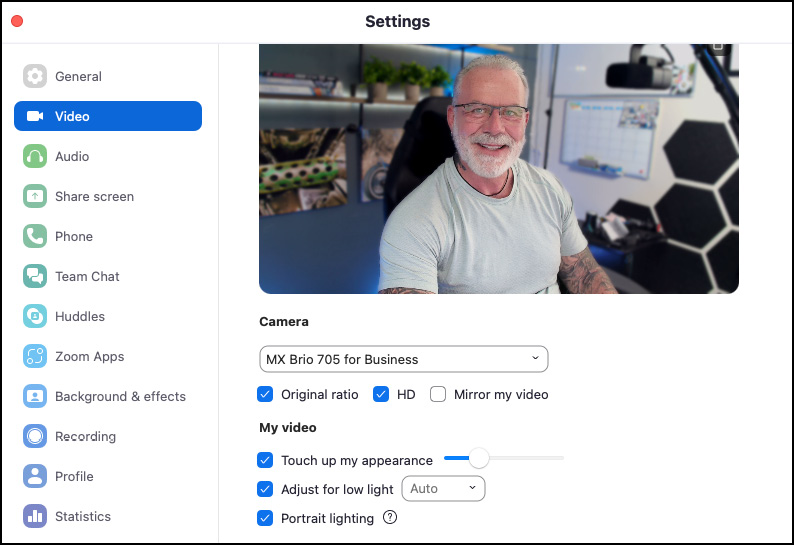Viewport: 794px width, 545px height.
Task: Open Team Chat settings
Action: (x=108, y=276)
